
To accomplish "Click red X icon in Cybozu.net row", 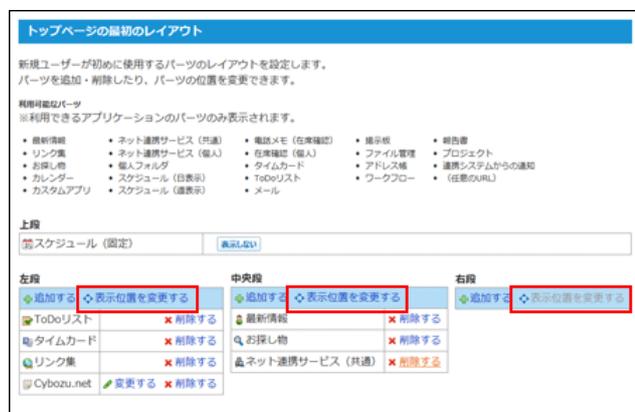I will click(168, 384).
